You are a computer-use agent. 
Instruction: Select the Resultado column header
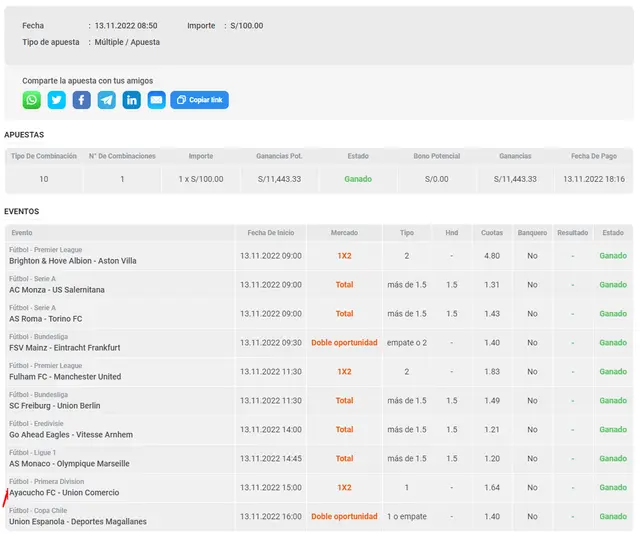573,233
